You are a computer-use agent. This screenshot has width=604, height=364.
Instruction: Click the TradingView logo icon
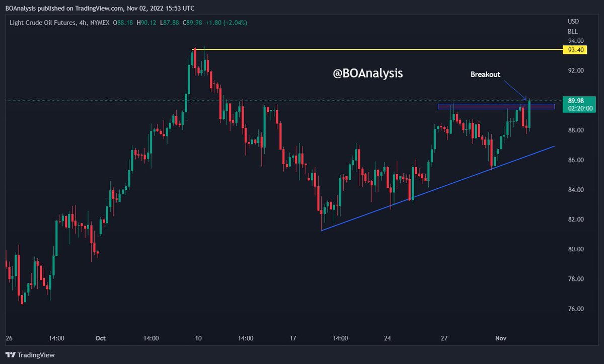(x=10, y=355)
